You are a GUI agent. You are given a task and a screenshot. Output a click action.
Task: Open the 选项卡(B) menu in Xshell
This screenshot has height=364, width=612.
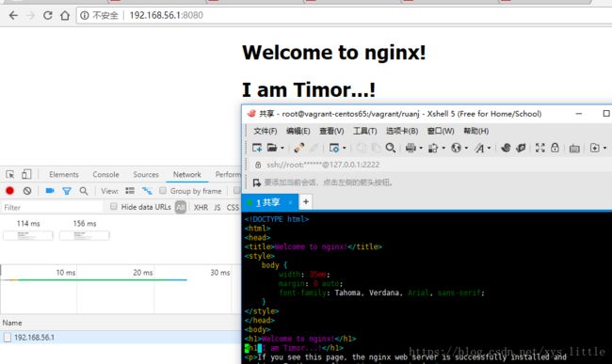coord(402,131)
